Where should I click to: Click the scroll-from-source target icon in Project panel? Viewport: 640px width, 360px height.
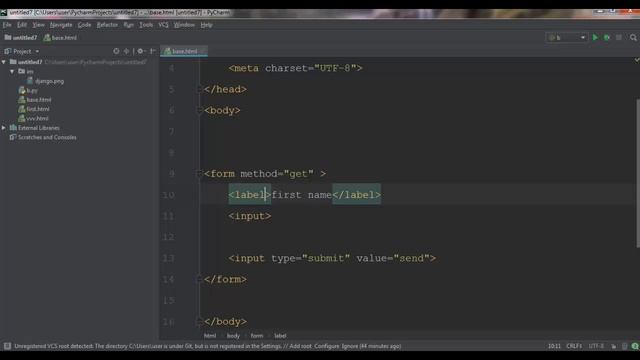[x=116, y=51]
